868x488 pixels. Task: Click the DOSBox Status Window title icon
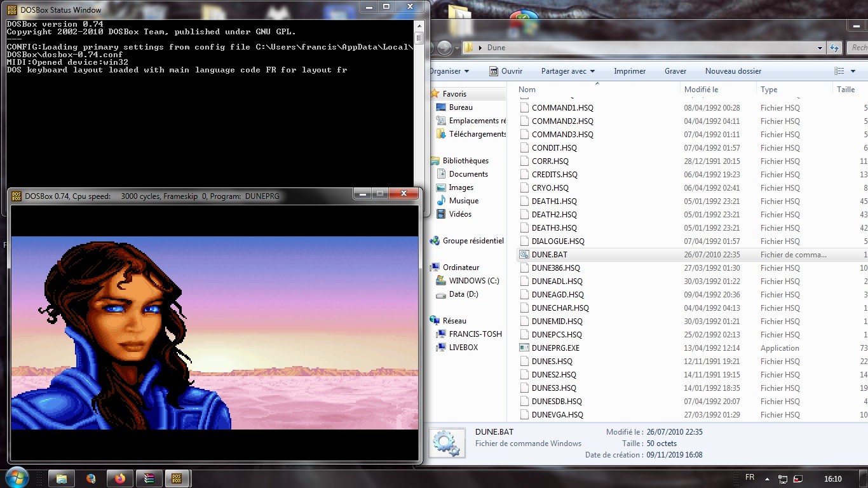pyautogui.click(x=11, y=10)
